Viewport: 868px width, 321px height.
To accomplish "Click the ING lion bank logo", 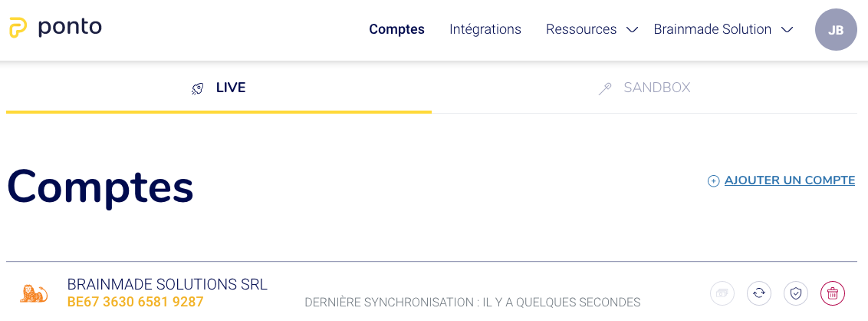I will click(x=34, y=293).
